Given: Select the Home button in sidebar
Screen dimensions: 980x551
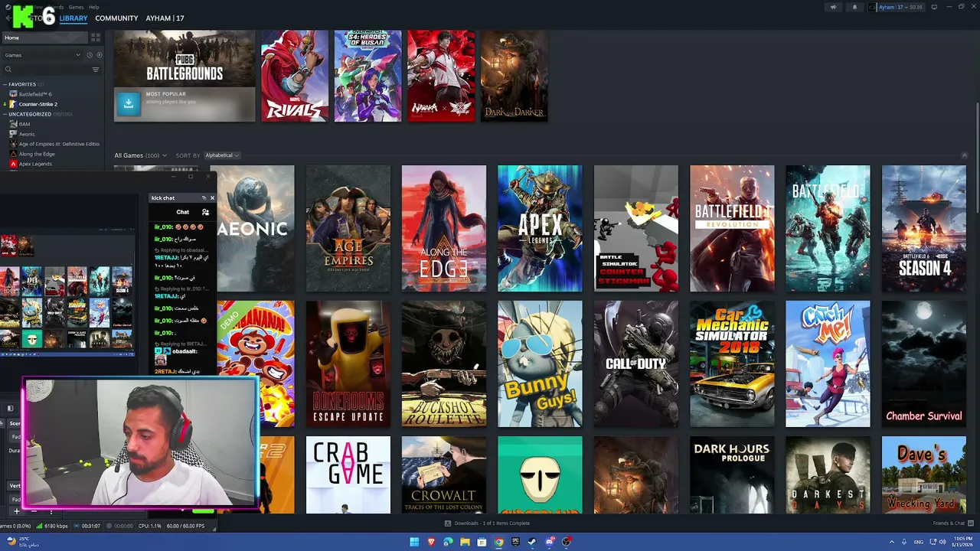Looking at the screenshot, I should 44,37.
